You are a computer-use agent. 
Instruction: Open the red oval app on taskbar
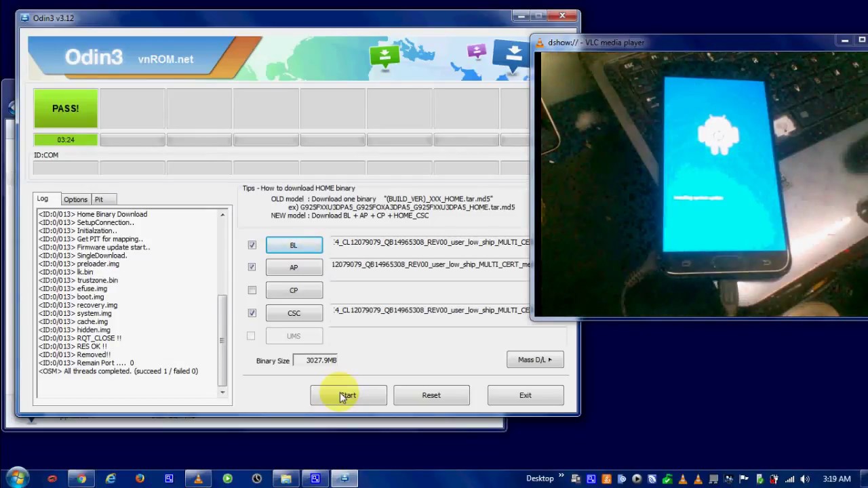click(52, 479)
